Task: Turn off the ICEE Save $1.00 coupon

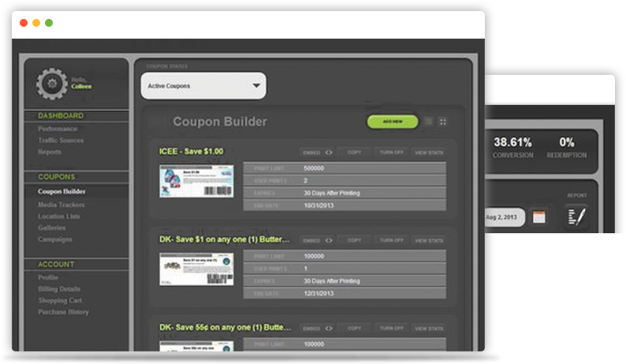Action: pos(391,153)
